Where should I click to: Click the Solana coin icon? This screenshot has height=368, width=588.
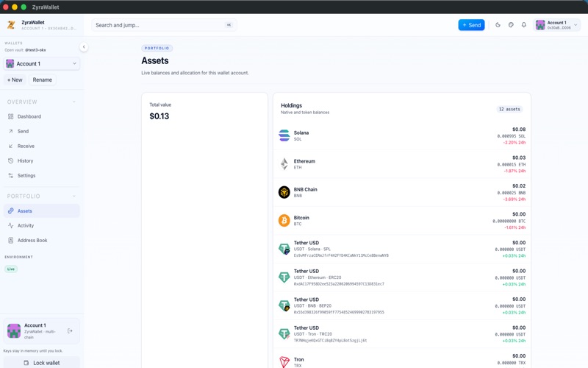click(284, 135)
